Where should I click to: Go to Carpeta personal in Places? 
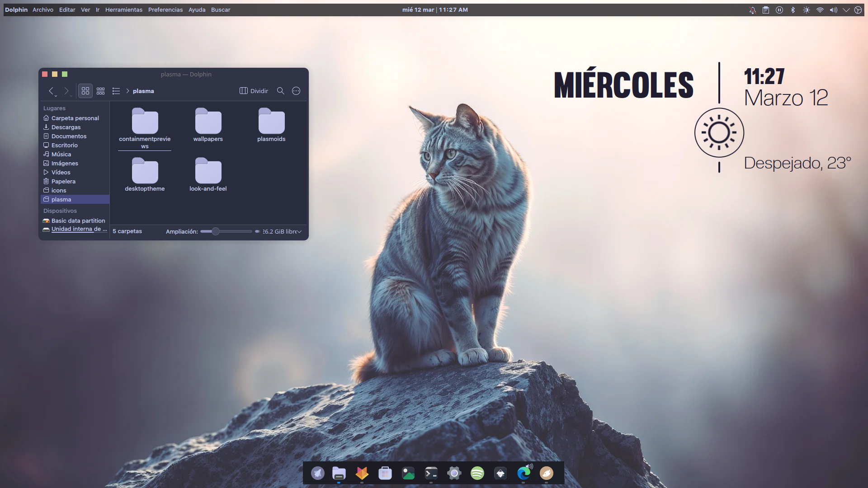[75, 118]
